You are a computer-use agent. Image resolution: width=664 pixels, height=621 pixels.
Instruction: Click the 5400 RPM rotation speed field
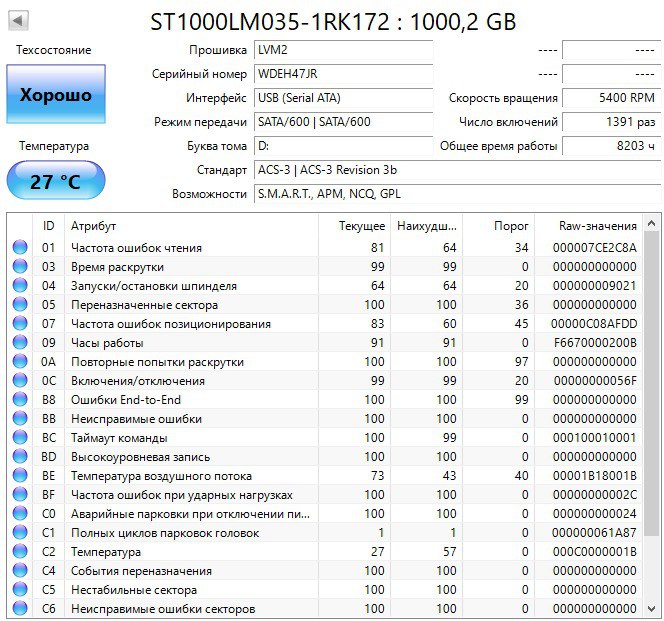609,98
